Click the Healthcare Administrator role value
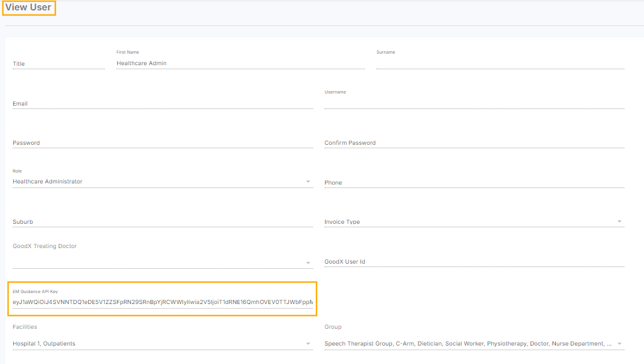The image size is (644, 364). [x=48, y=182]
